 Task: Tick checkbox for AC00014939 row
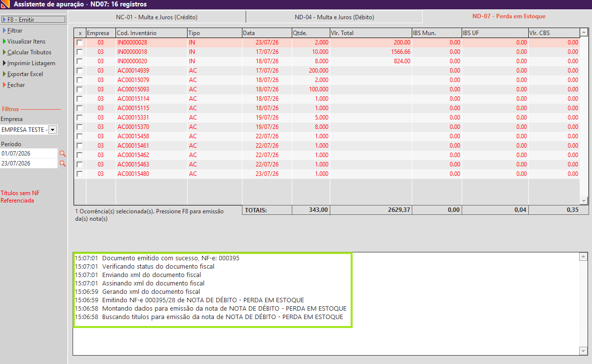tap(79, 71)
